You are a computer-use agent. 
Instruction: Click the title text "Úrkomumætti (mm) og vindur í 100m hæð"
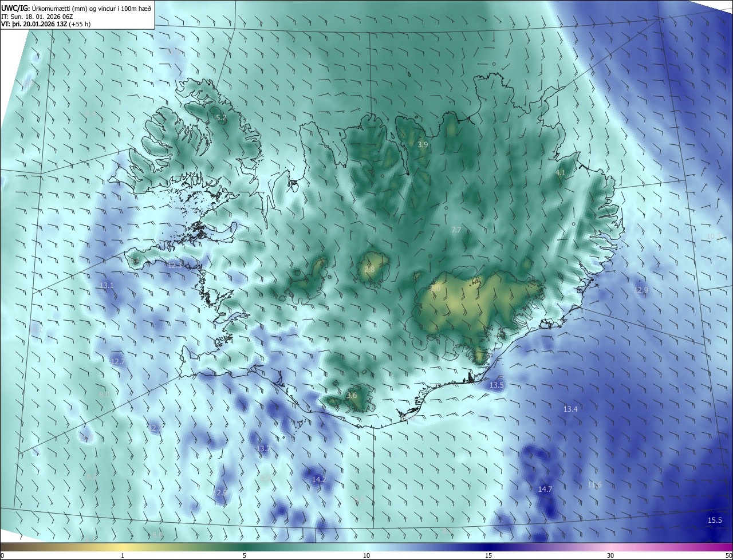tap(93, 7)
